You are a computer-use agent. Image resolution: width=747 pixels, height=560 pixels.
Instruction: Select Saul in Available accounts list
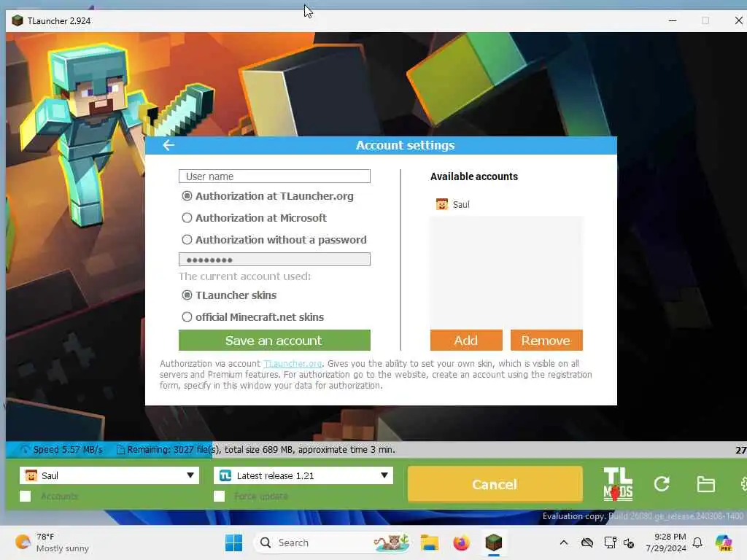[x=506, y=204]
